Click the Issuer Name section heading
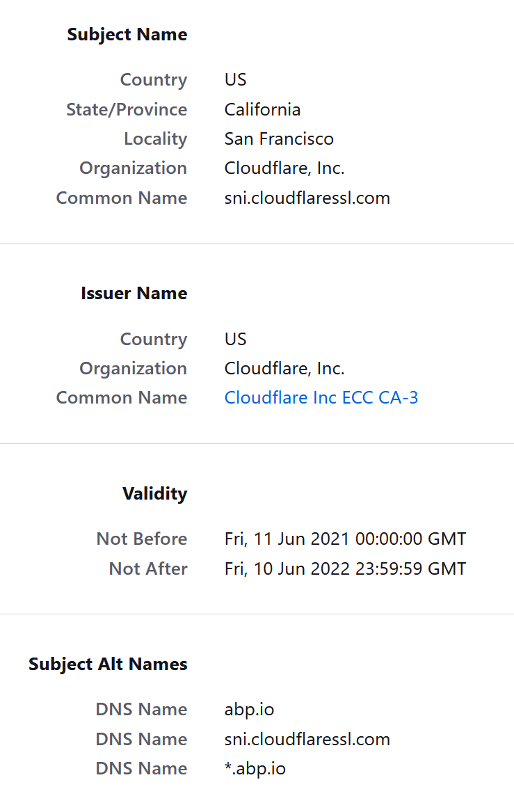514x812 pixels. tap(134, 294)
